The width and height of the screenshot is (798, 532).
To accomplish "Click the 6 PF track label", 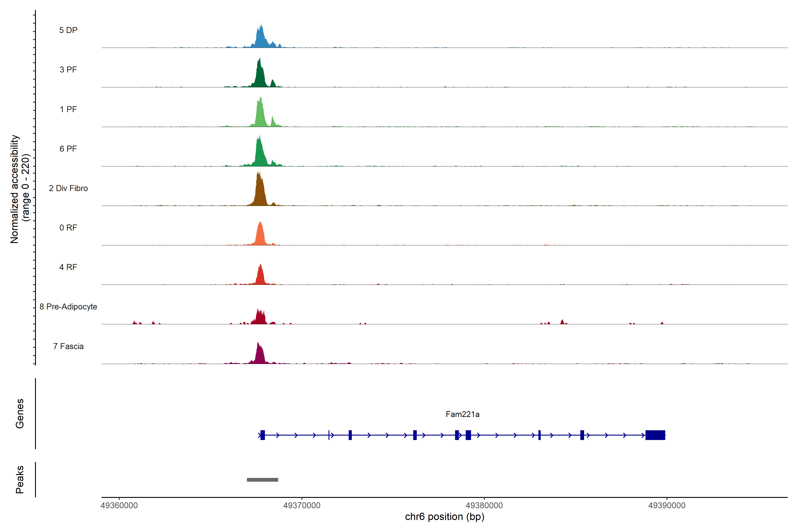I will tap(68, 149).
